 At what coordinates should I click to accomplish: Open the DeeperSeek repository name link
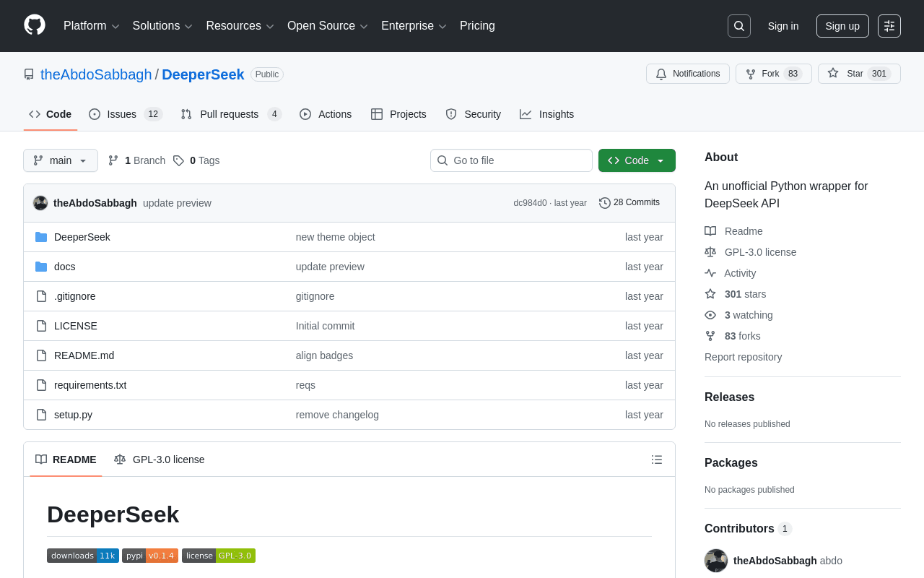203,74
